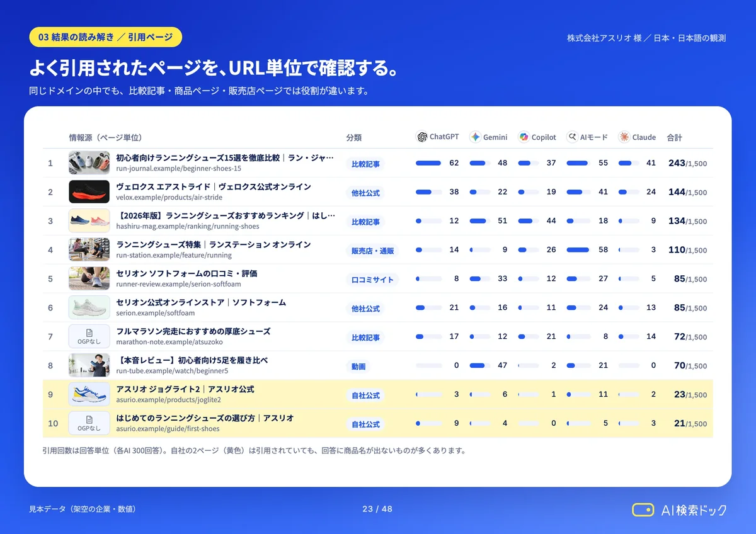Click title セリオン ソフトフォームの口コミ・評価
This screenshot has width=756, height=534.
[x=186, y=274]
